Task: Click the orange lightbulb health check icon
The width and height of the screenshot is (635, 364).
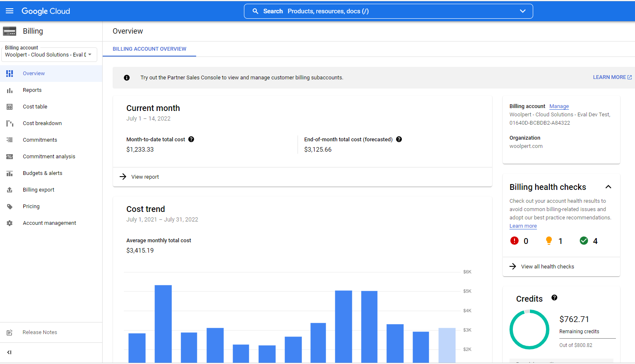Action: coord(549,241)
